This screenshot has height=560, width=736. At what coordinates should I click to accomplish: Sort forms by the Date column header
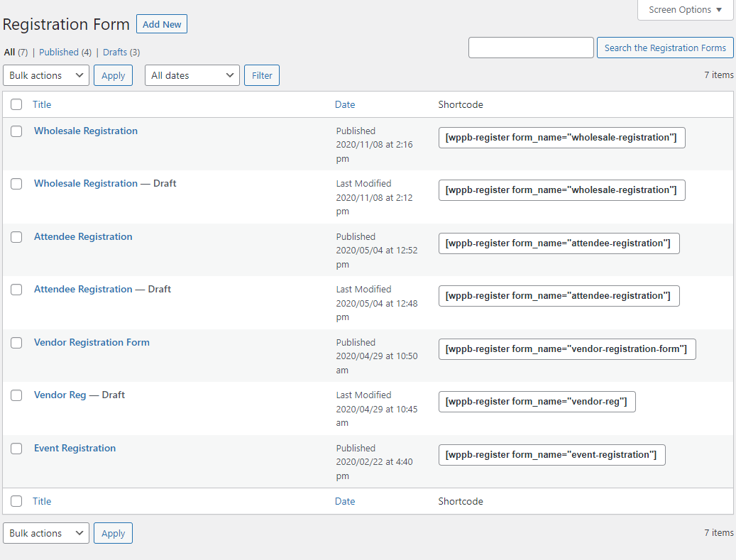click(x=345, y=104)
